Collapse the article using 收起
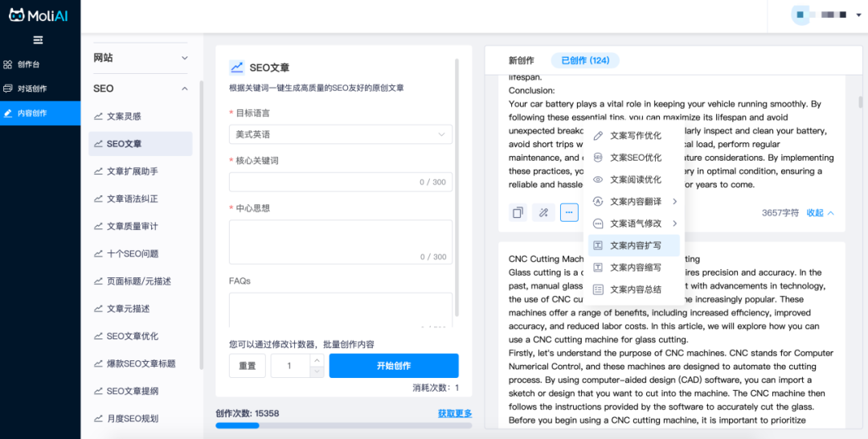Image resolution: width=868 pixels, height=439 pixels. coord(820,213)
